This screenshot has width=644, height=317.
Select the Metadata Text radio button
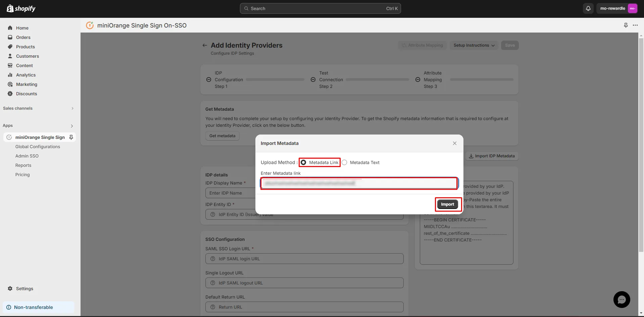tap(344, 162)
